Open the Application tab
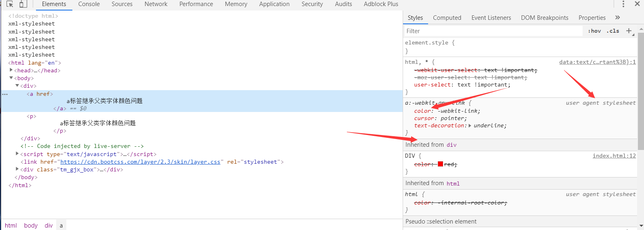Viewport: 644px width, 230px height. point(274,4)
